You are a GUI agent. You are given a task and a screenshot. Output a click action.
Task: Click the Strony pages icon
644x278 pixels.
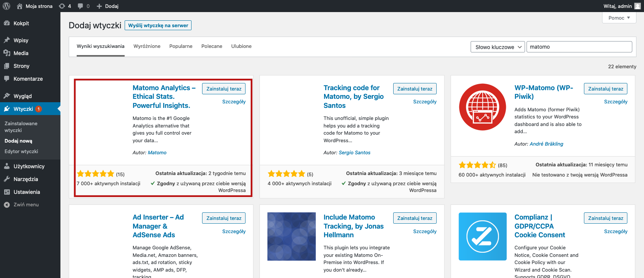[x=7, y=66]
